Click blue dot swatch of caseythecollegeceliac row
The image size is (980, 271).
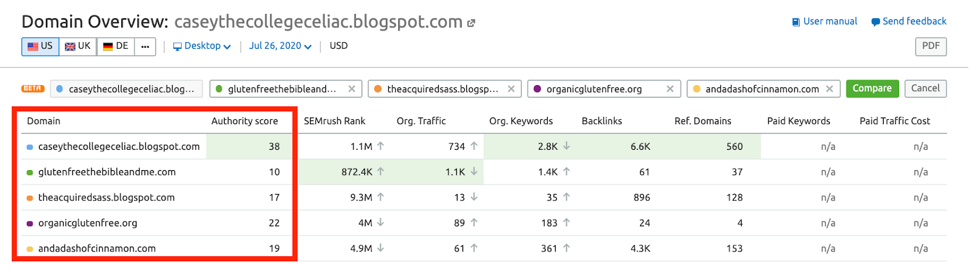30,147
